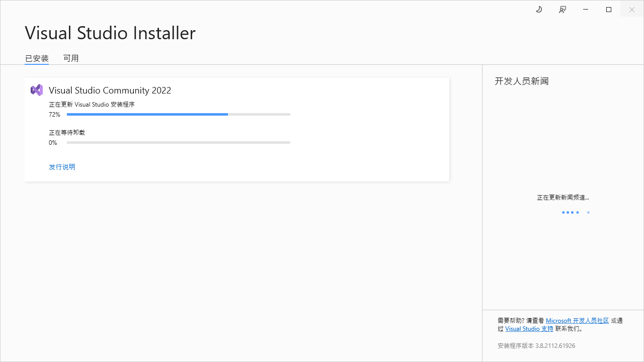
Task: Click the 72% installer update progress bar
Action: tap(179, 115)
